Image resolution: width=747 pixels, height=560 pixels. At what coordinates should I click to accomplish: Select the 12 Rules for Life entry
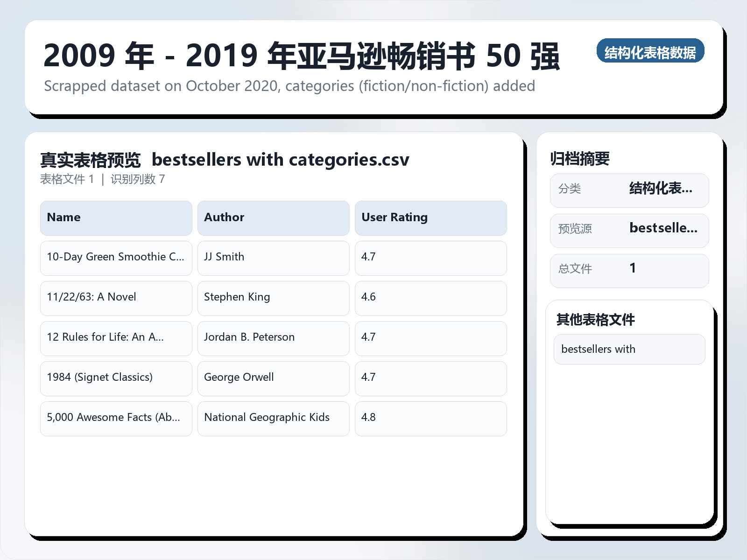click(x=115, y=338)
